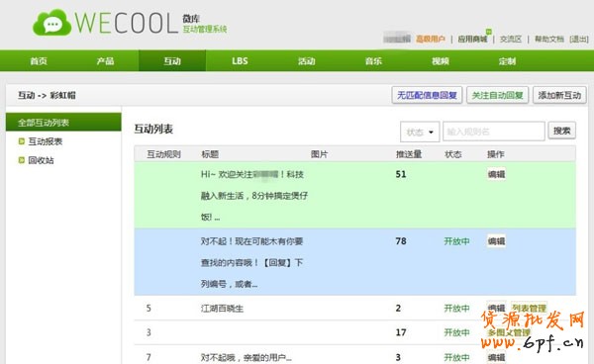
Task: Click the push count 17 value
Action: pos(401,332)
